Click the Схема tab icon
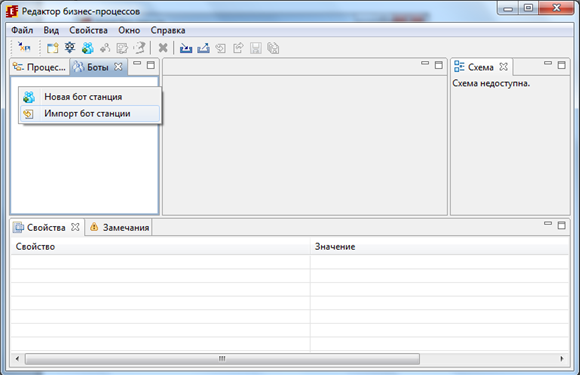 coord(459,67)
